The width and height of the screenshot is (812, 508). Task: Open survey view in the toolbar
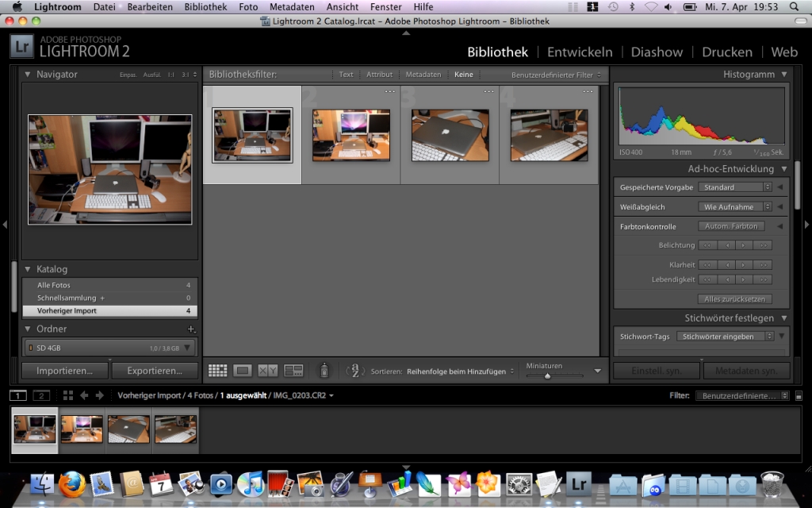293,370
